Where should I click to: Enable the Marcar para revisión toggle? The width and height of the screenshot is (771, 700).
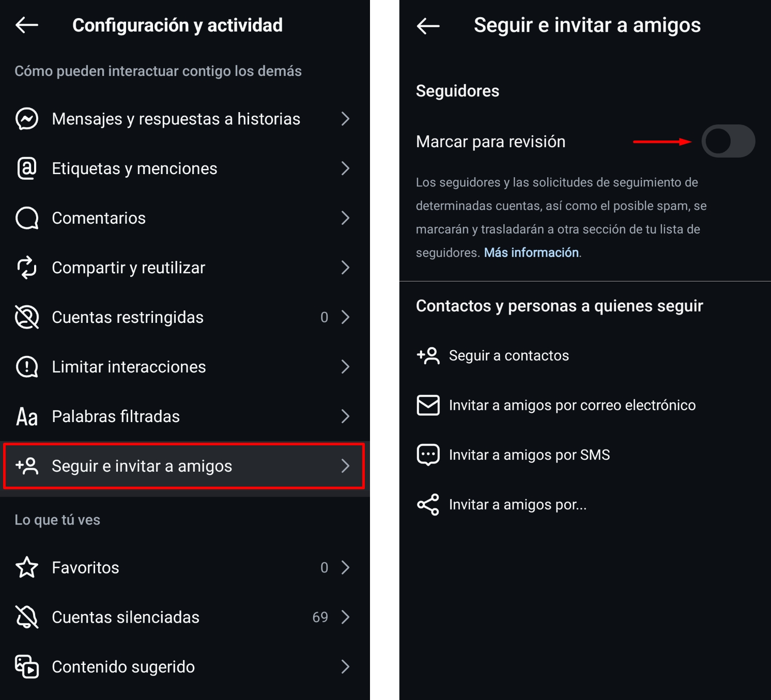point(728,141)
